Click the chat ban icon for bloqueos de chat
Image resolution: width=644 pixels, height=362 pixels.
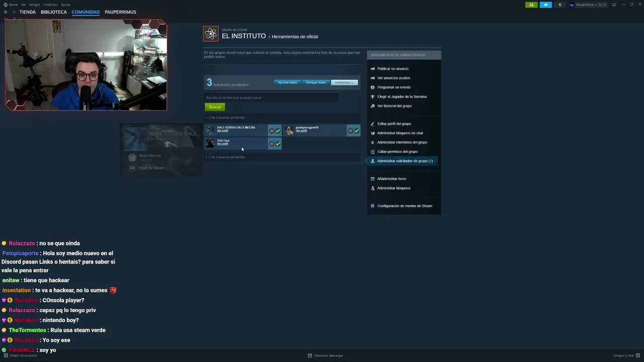[372, 133]
